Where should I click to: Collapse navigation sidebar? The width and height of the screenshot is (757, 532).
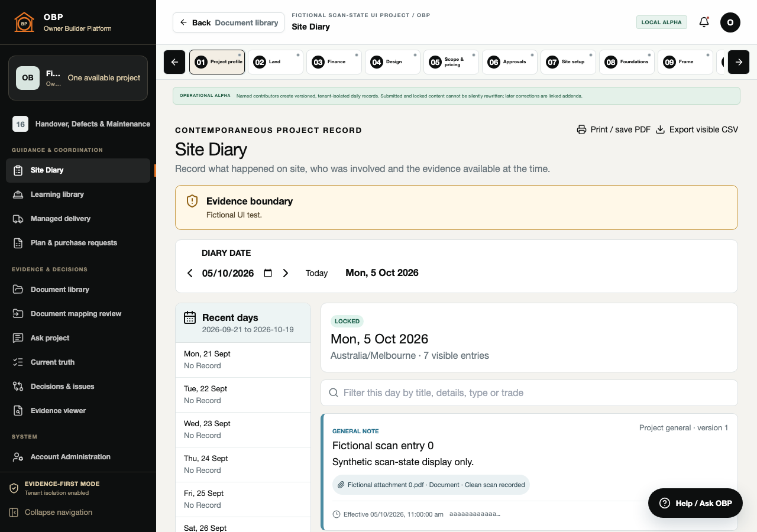[51, 512]
